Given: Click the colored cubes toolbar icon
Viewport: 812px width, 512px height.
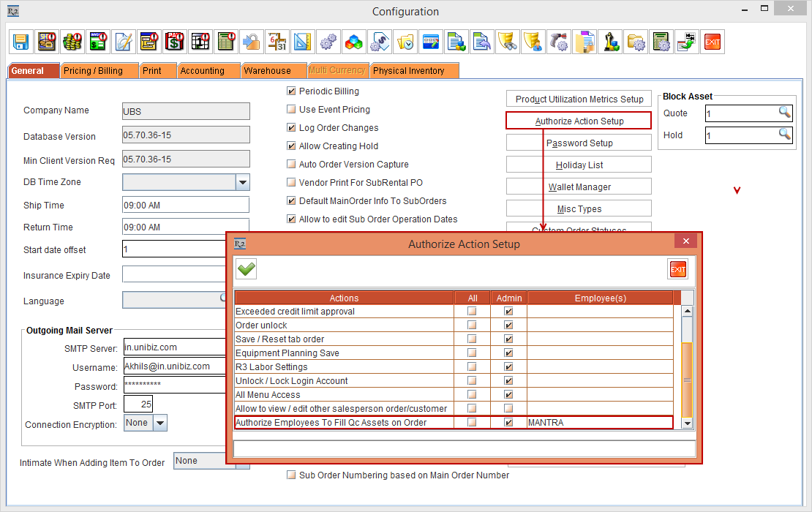Looking at the screenshot, I should pos(354,42).
